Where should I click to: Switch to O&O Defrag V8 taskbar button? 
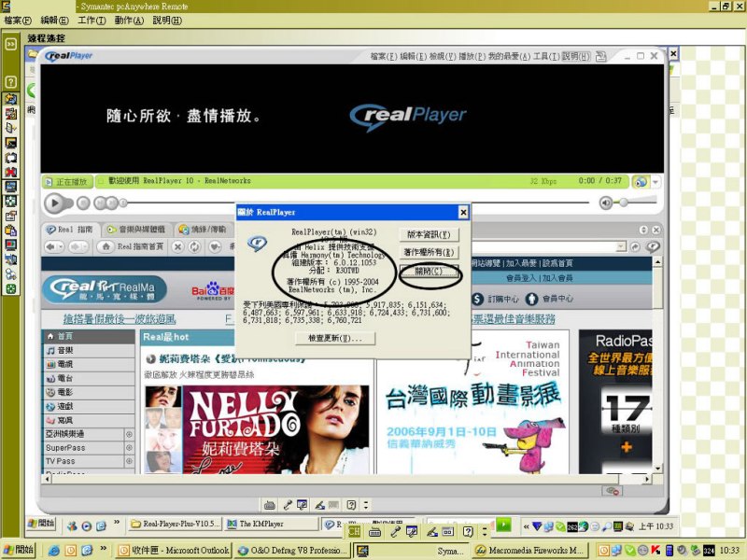(292, 551)
